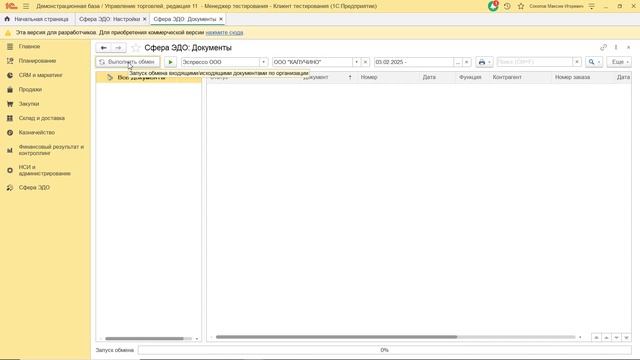
Task: Click the Запуск обмена progress bar
Action: click(384, 350)
